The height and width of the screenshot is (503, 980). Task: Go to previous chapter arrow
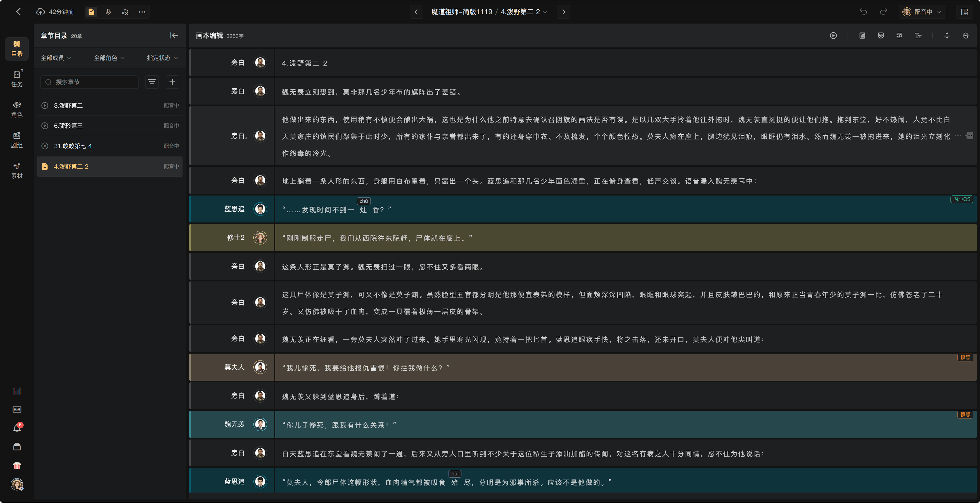(x=416, y=12)
